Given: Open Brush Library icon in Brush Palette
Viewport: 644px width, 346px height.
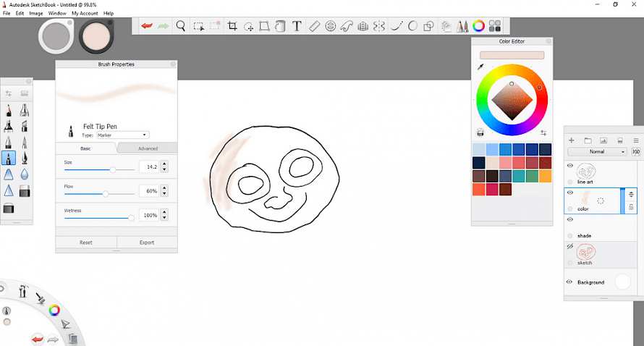Looking at the screenshot, I should click(x=25, y=93).
